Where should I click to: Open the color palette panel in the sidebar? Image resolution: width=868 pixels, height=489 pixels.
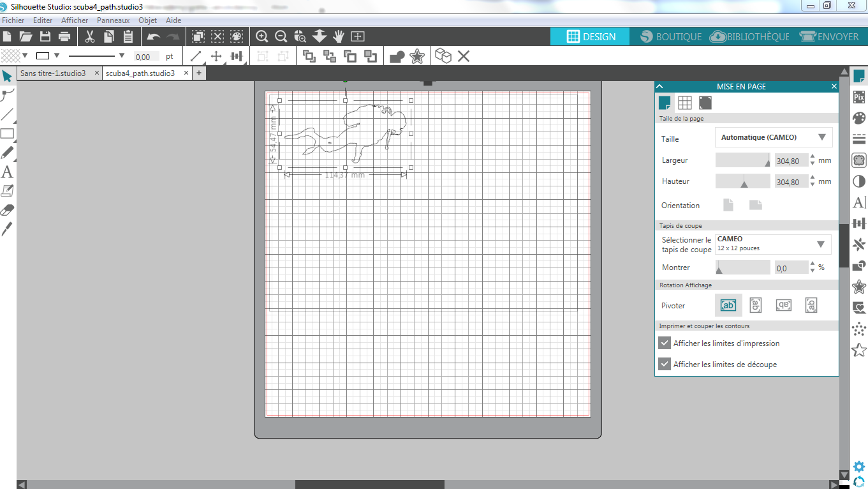coord(859,118)
